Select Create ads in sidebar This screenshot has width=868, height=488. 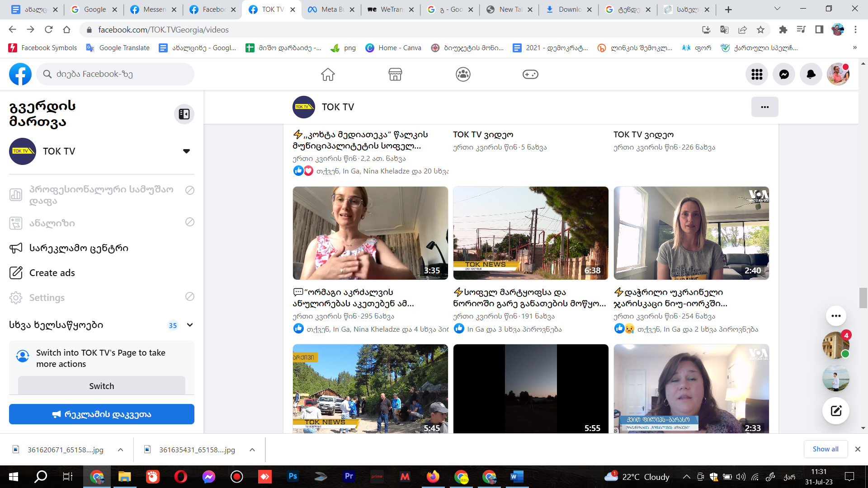click(x=52, y=273)
